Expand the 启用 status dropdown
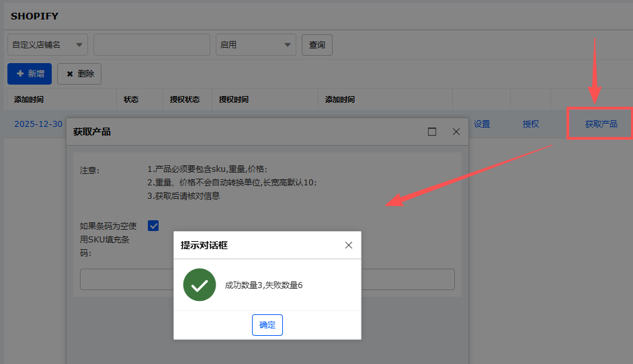633x364 pixels. click(256, 45)
